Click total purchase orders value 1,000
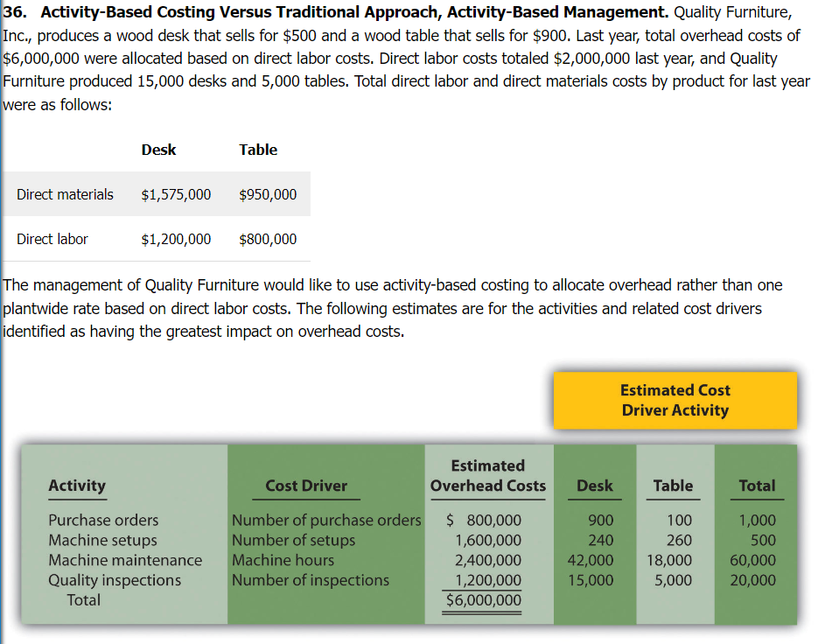The height and width of the screenshot is (644, 825). click(x=757, y=520)
